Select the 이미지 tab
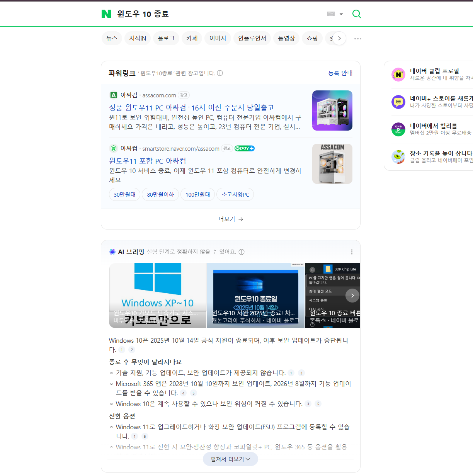The height and width of the screenshot is (476, 473). [218, 38]
